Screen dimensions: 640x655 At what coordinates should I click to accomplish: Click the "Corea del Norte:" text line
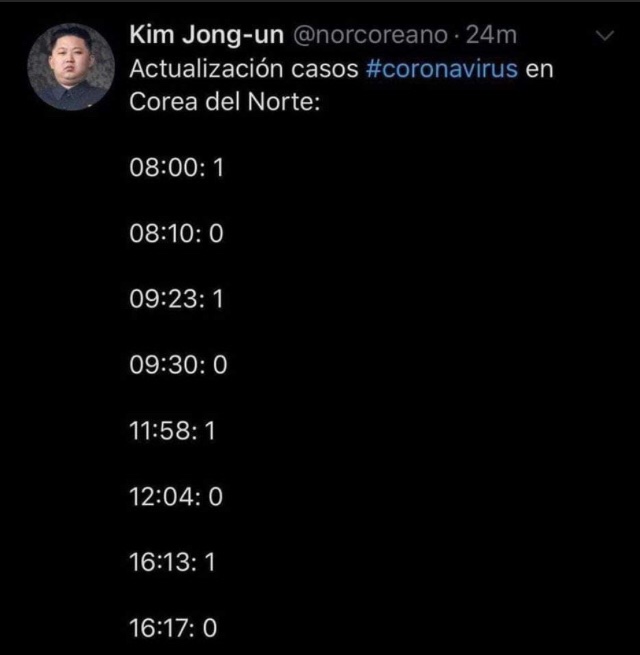[x=224, y=104]
